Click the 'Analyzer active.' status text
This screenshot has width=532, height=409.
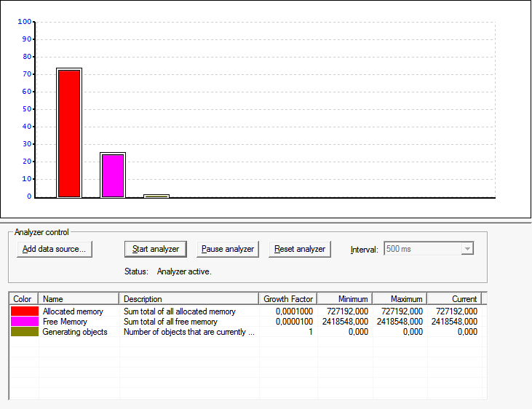click(184, 271)
